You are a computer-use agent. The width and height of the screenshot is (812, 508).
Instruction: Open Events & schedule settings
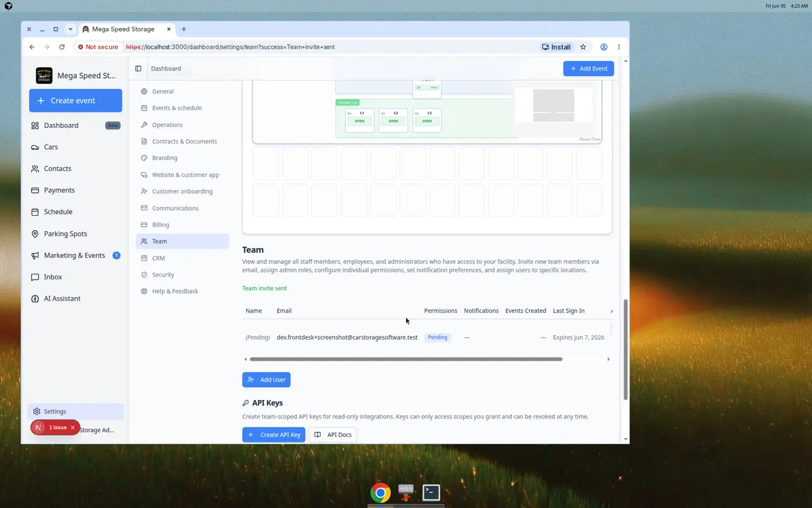coord(182,108)
